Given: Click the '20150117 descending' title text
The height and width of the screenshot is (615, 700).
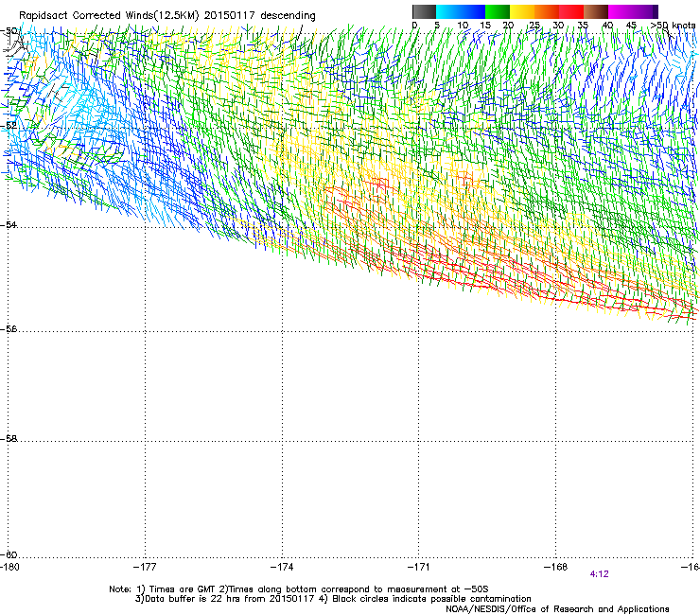Looking at the screenshot, I should point(260,16).
